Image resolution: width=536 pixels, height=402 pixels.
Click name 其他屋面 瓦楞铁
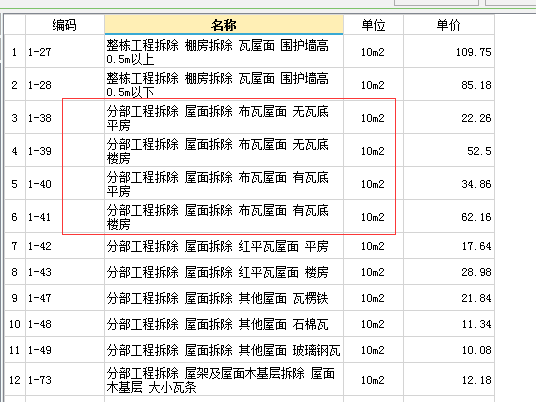pyautogui.click(x=224, y=298)
